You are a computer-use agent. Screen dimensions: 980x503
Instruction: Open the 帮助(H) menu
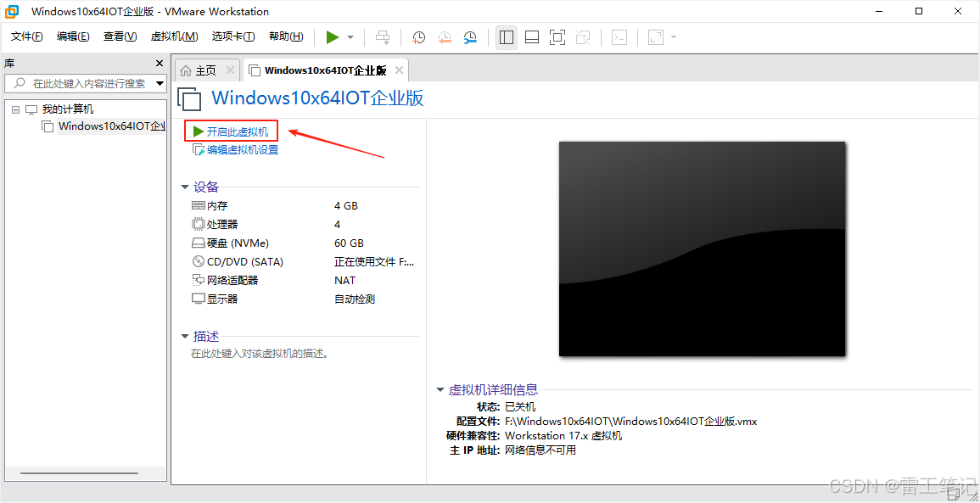click(286, 36)
